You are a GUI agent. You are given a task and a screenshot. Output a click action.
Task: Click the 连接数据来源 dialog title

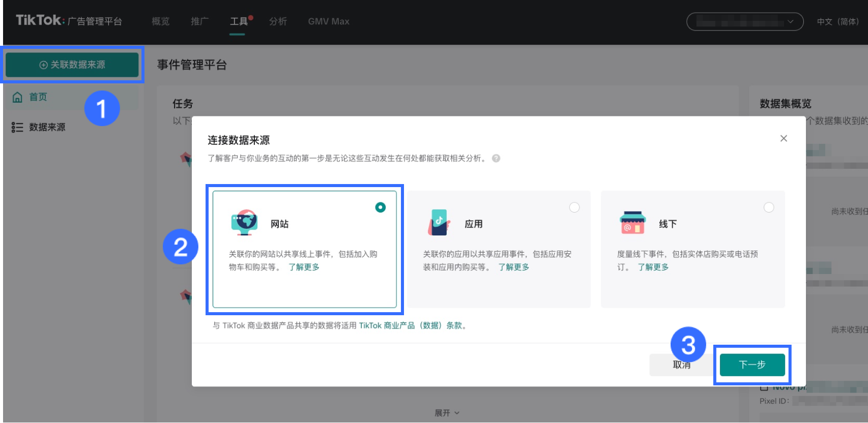coord(239,140)
